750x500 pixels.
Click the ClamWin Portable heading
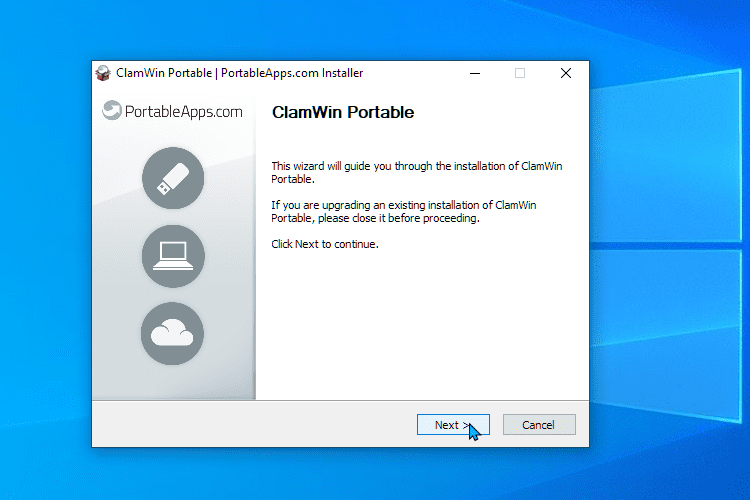(x=343, y=112)
